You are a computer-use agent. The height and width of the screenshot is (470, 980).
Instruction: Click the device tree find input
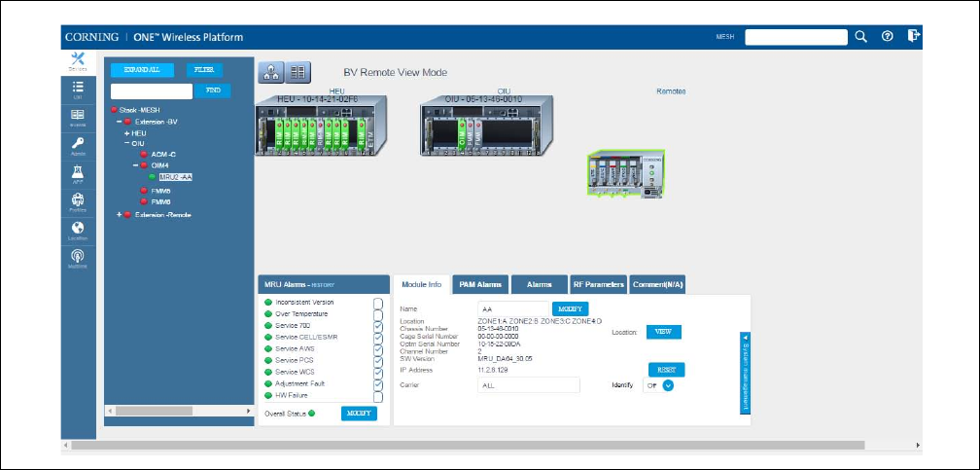pos(152,91)
